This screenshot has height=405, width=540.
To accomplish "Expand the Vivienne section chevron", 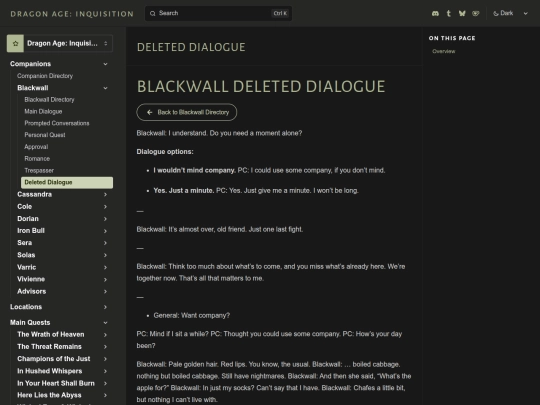I will pyautogui.click(x=105, y=279).
